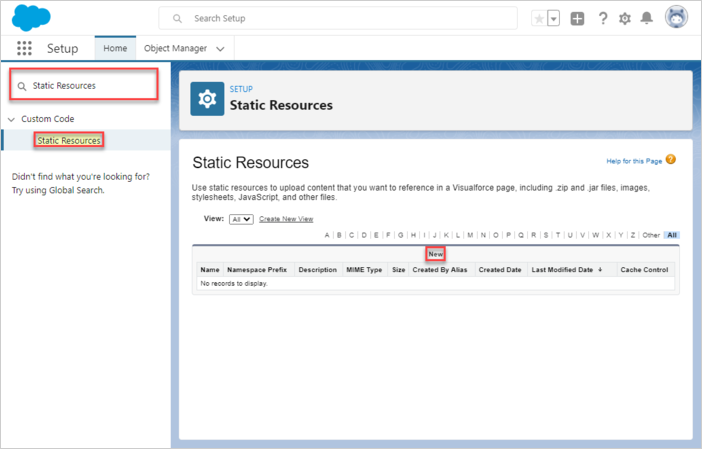Image resolution: width=702 pixels, height=449 pixels.
Task: Open the App Launcher grid icon
Action: [x=24, y=48]
